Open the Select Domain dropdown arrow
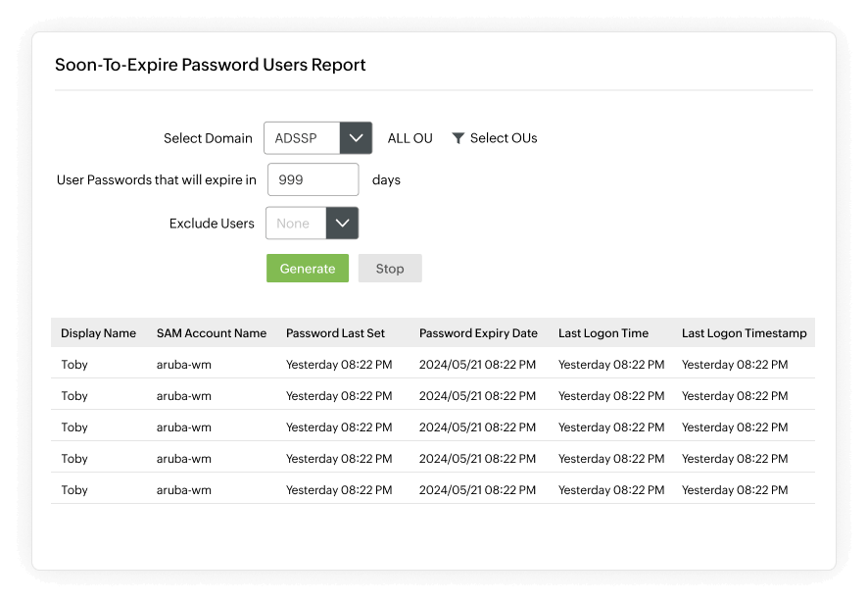 click(356, 137)
